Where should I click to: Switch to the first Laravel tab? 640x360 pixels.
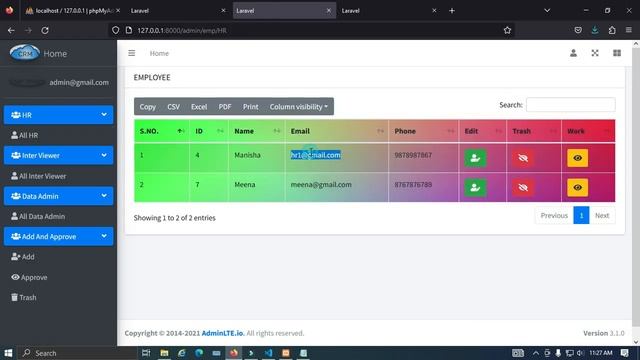[x=178, y=11]
